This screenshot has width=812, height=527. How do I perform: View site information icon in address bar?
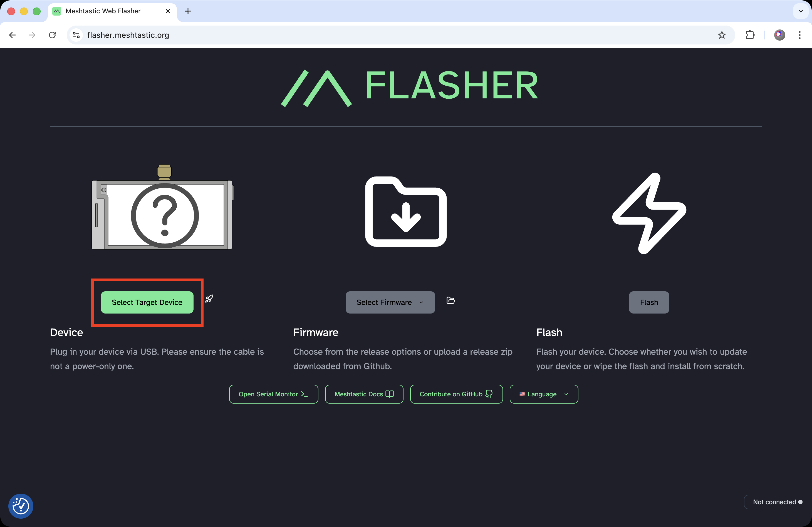76,35
